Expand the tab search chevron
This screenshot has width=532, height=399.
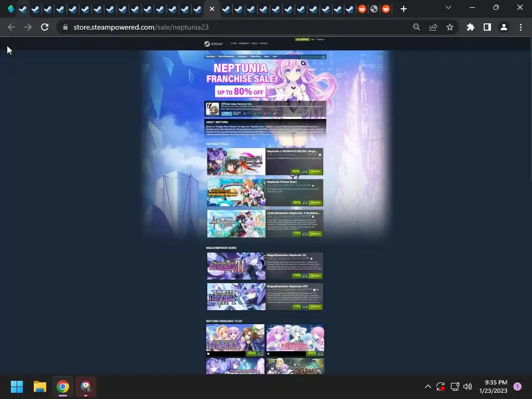(x=448, y=7)
